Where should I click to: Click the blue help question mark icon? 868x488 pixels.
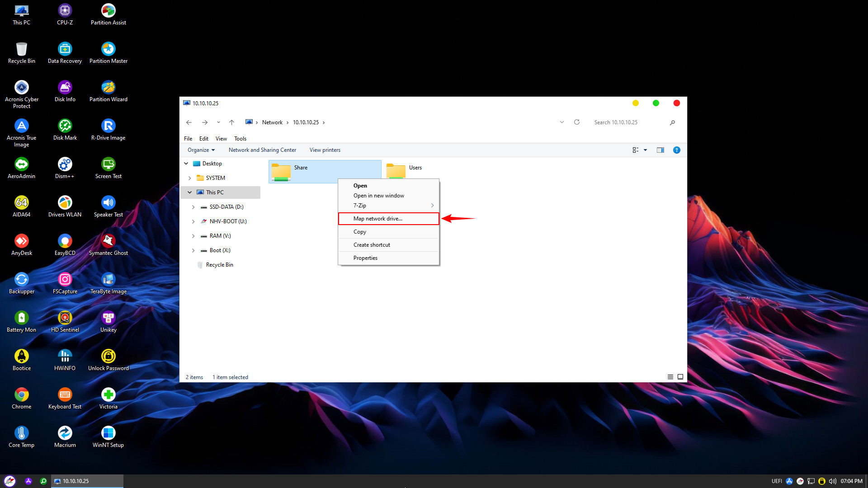click(x=676, y=150)
